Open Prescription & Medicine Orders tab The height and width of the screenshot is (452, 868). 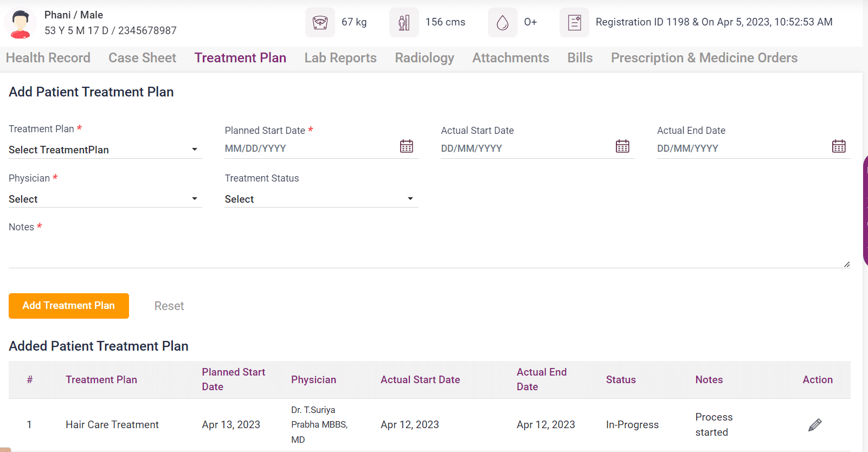(704, 58)
